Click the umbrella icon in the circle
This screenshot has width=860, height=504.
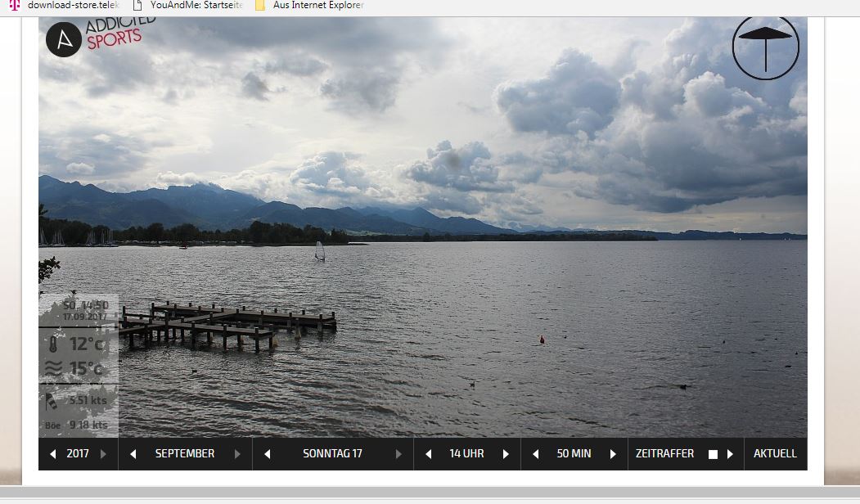[766, 47]
